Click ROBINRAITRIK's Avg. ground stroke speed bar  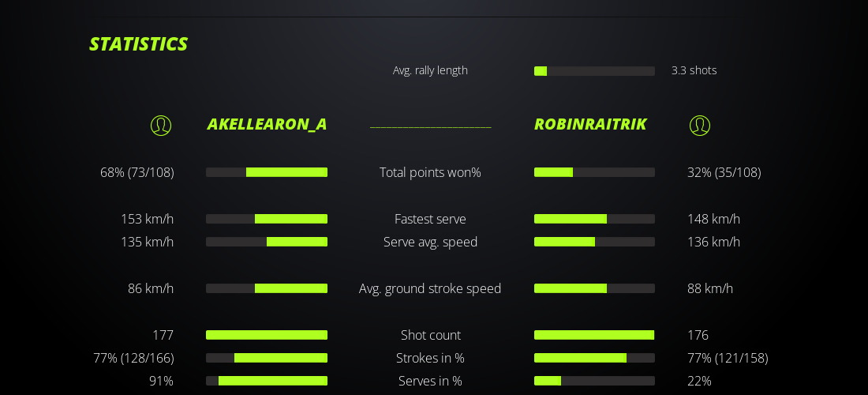594,288
